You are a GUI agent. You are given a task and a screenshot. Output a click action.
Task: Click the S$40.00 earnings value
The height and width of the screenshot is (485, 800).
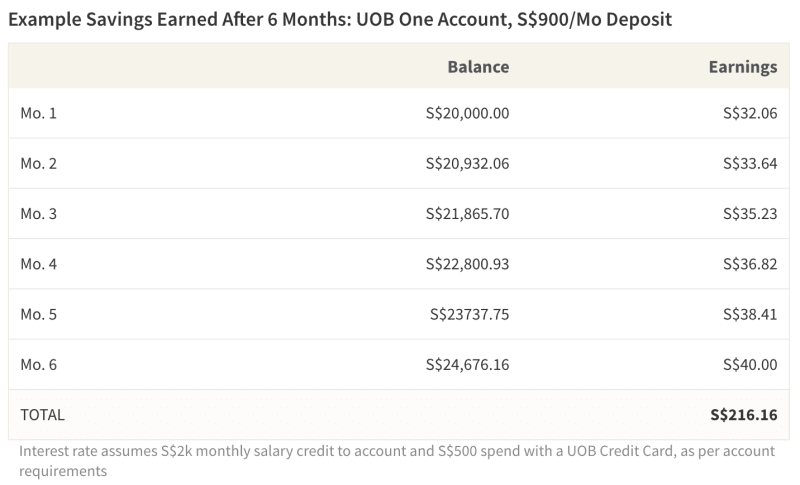pos(750,365)
